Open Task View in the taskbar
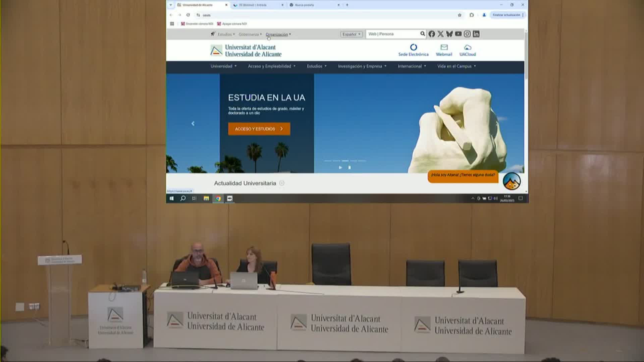The width and height of the screenshot is (644, 362). [x=194, y=198]
